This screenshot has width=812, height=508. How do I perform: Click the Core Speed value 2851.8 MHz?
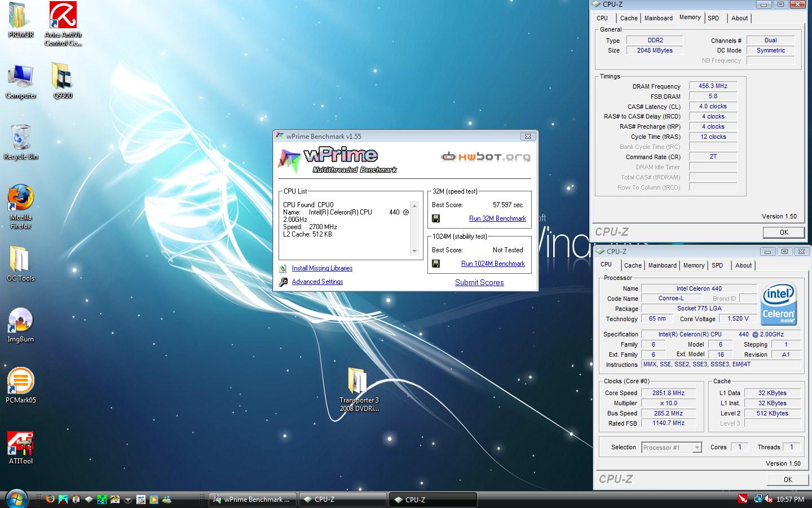[x=668, y=393]
